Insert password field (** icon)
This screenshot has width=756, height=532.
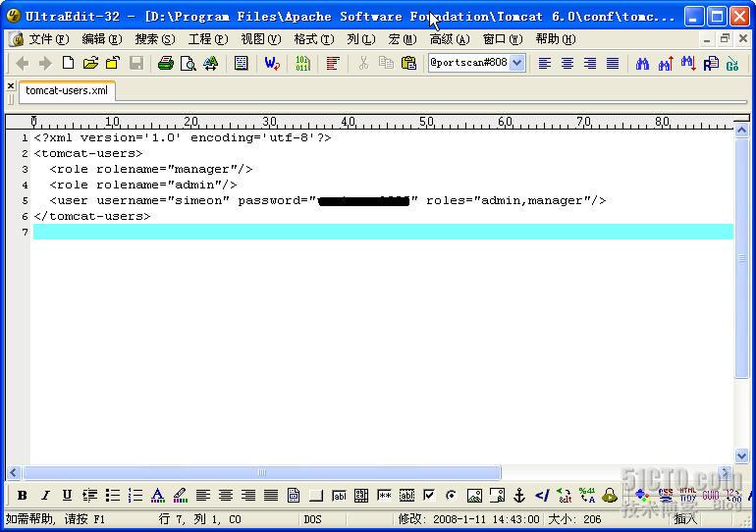[x=384, y=495]
